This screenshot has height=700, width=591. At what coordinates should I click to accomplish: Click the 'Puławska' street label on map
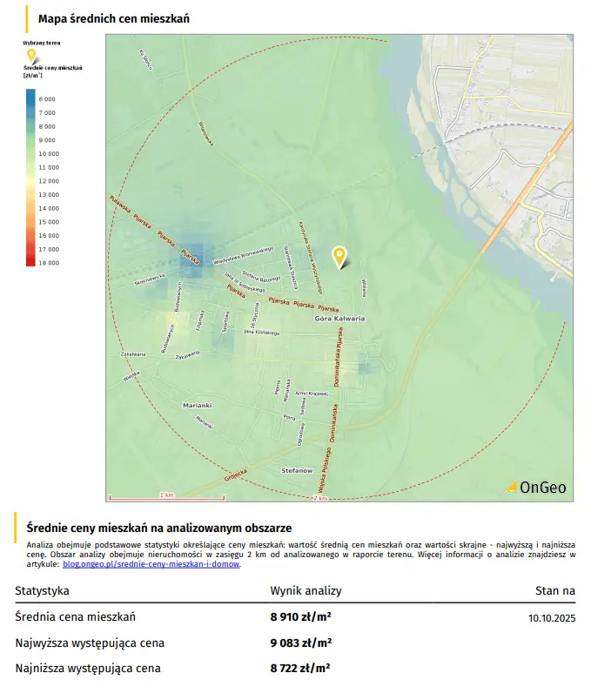pyautogui.click(x=119, y=204)
